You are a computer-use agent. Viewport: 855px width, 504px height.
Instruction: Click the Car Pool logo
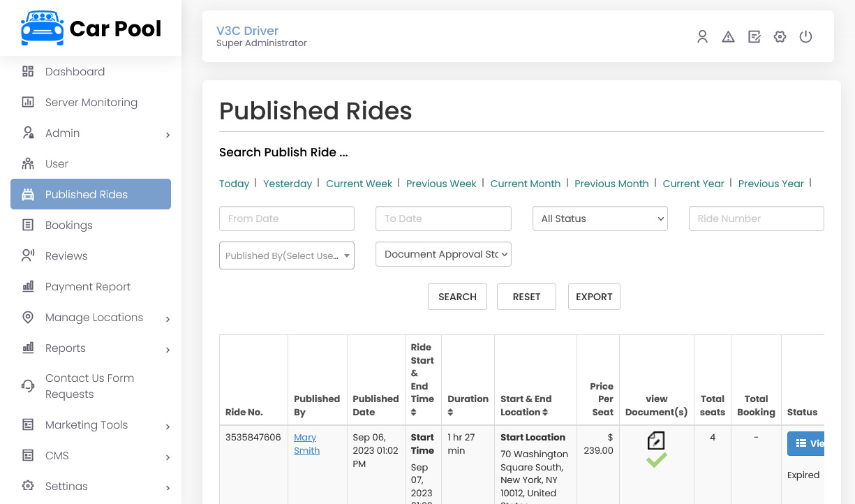(x=91, y=28)
